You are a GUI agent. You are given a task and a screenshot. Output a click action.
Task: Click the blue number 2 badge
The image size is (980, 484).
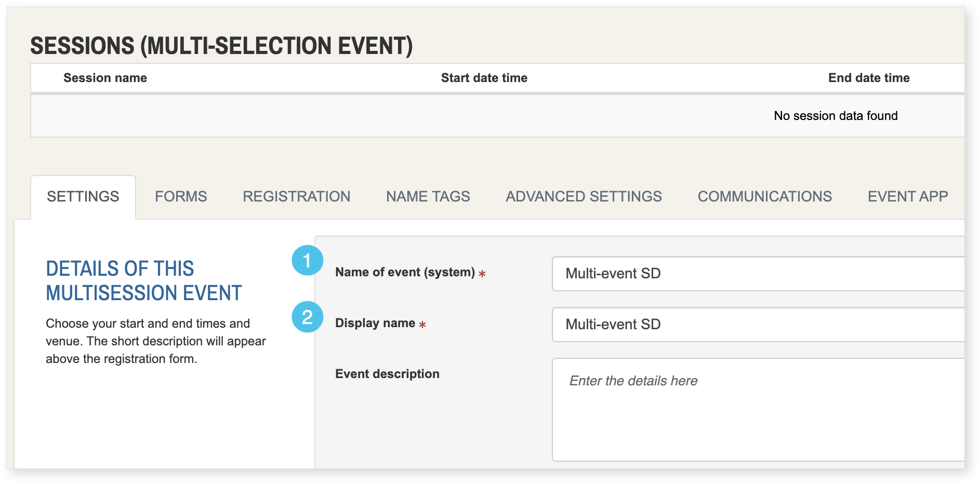(307, 317)
